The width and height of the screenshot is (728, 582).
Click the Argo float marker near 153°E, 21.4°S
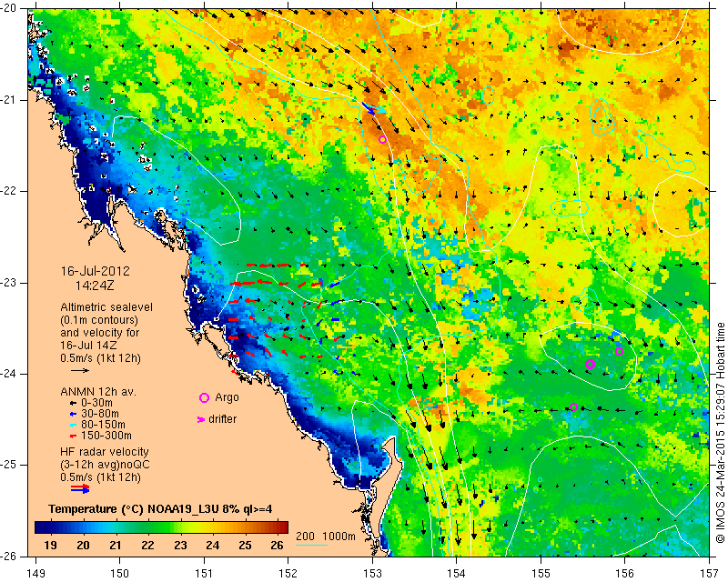pyautogui.click(x=382, y=140)
